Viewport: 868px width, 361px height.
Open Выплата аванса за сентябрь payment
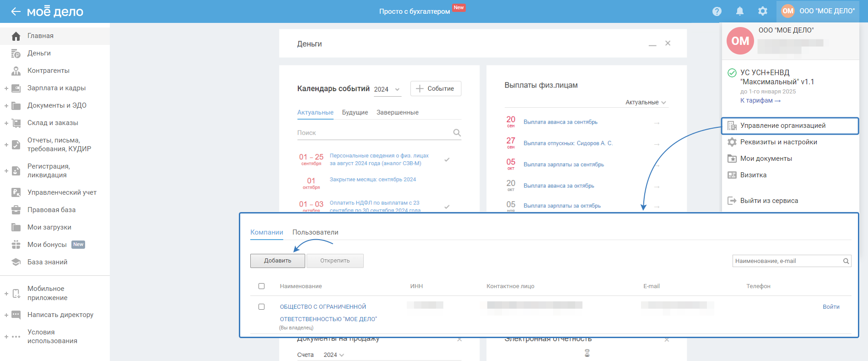(561, 122)
